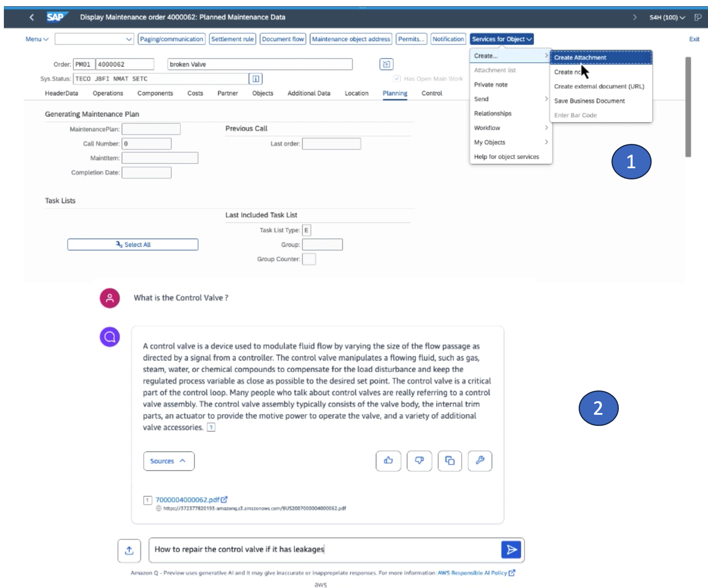The image size is (708, 588).
Task: Open Document flow
Action: coord(283,39)
